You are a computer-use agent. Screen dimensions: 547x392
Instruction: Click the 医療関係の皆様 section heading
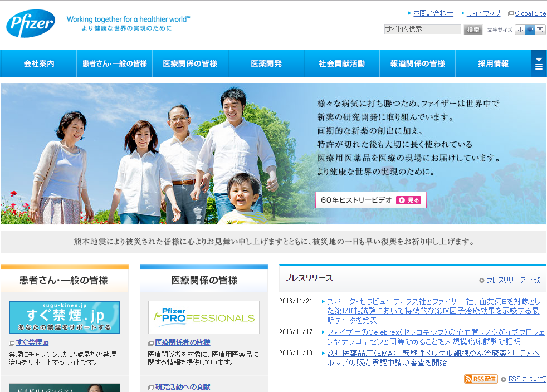coord(204,280)
